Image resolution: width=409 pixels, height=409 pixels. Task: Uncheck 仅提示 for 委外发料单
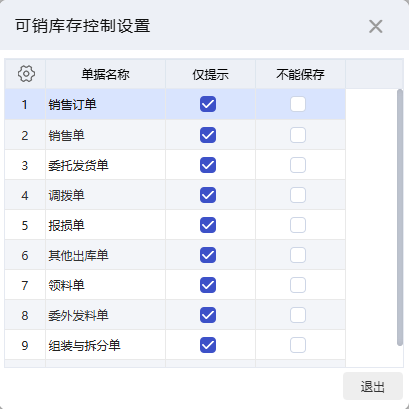208,315
